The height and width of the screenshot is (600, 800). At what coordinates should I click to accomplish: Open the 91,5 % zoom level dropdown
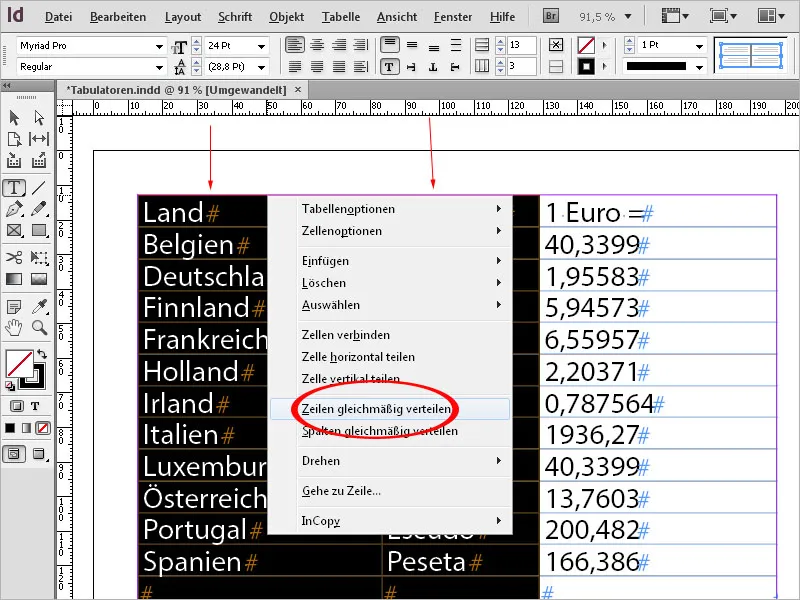coord(628,17)
